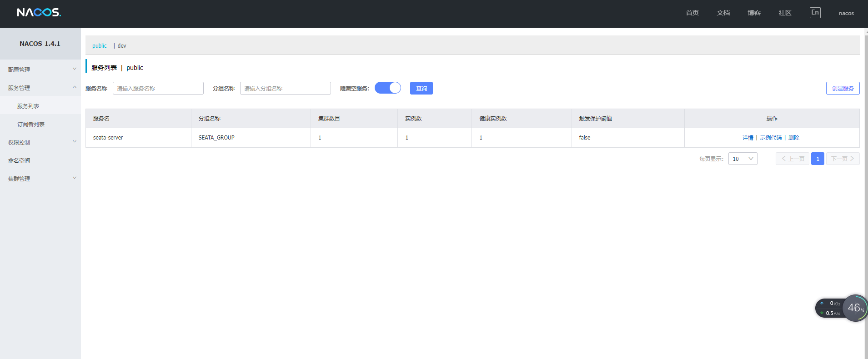Switch to the public namespace tab
Viewport: 868px width, 359px height.
click(100, 45)
